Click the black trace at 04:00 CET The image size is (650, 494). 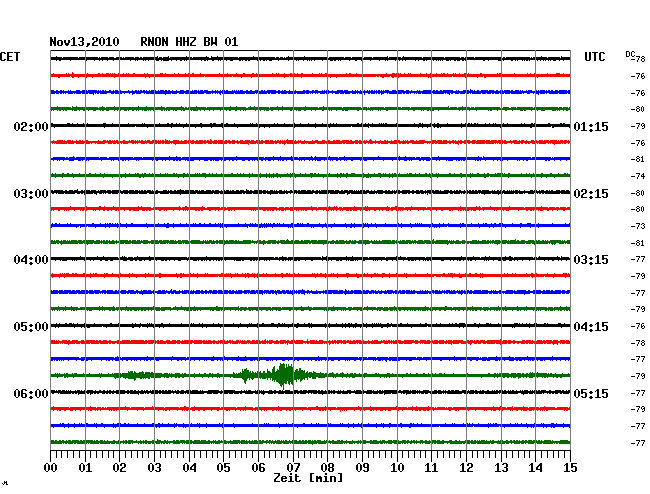(310, 259)
